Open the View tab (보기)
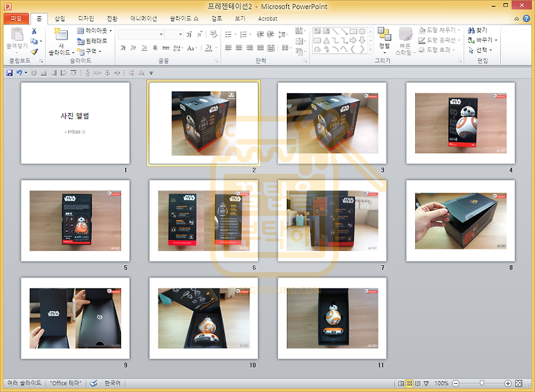 click(x=240, y=19)
